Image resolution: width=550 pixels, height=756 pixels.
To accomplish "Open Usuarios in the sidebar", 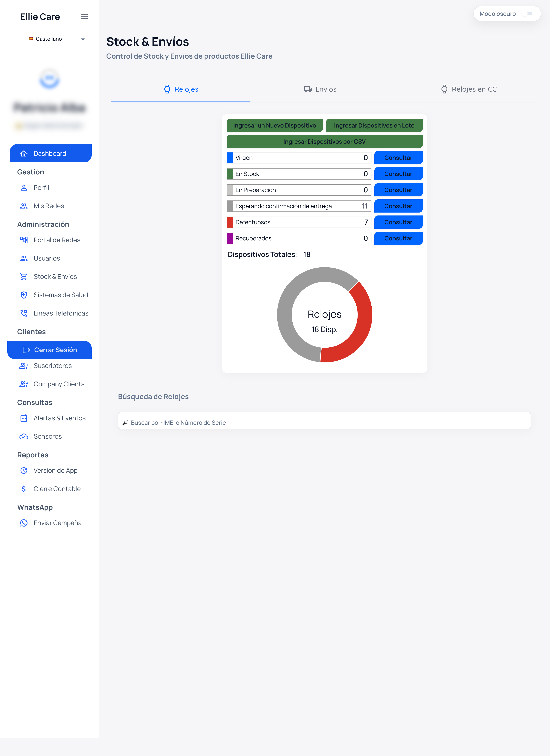I will [x=51, y=258].
